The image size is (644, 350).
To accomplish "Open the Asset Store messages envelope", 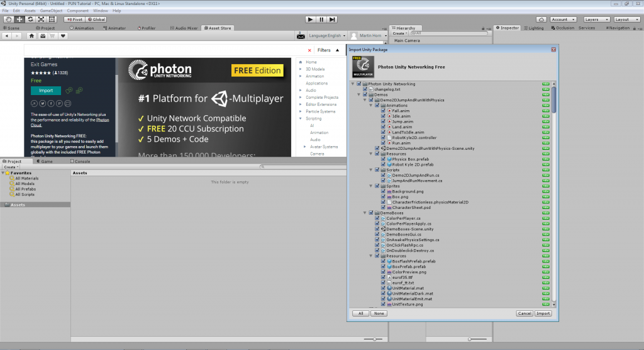I will [301, 36].
